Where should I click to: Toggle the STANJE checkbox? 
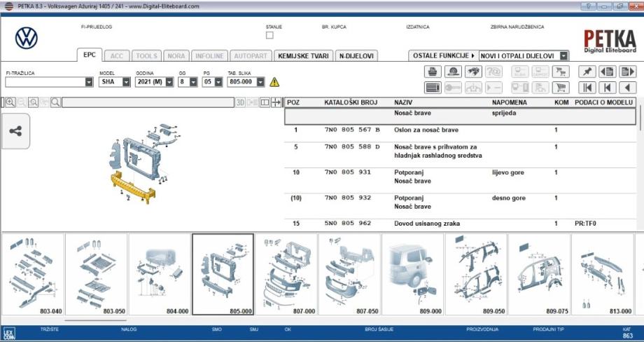(269, 35)
